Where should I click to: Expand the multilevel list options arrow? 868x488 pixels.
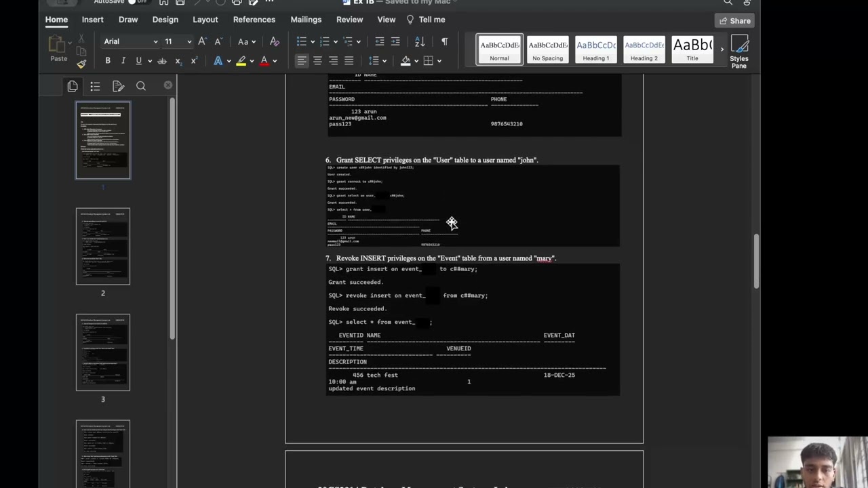coord(359,42)
